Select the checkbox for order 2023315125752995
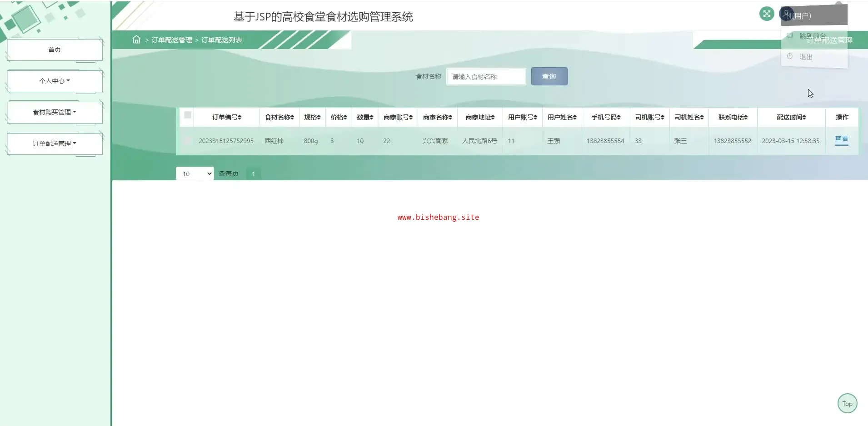 click(188, 141)
